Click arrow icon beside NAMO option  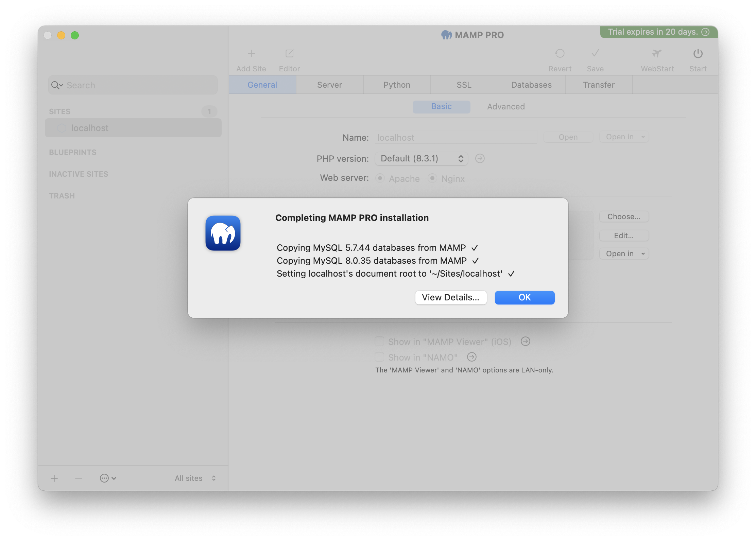click(x=472, y=357)
